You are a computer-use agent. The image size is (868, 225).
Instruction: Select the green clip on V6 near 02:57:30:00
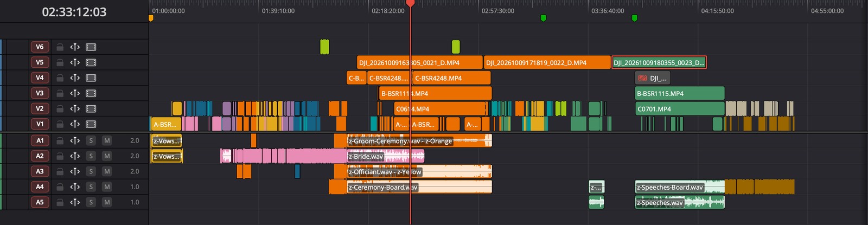click(x=456, y=47)
